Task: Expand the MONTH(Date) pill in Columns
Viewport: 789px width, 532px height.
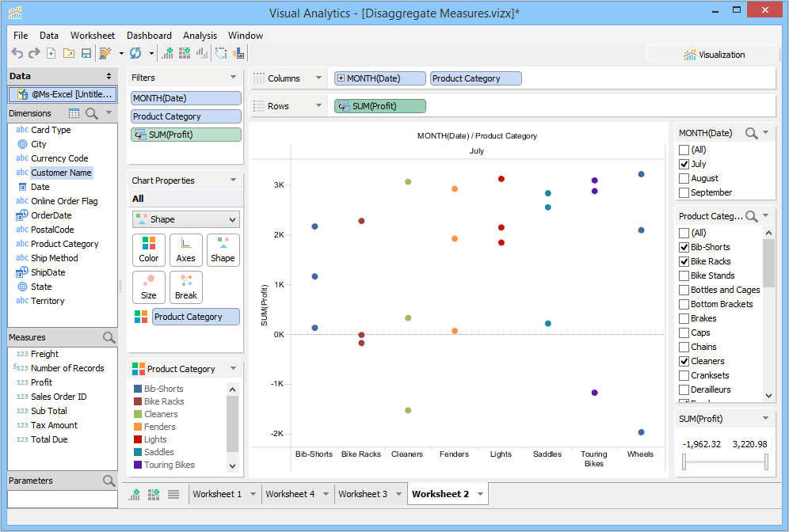Action: [341, 78]
